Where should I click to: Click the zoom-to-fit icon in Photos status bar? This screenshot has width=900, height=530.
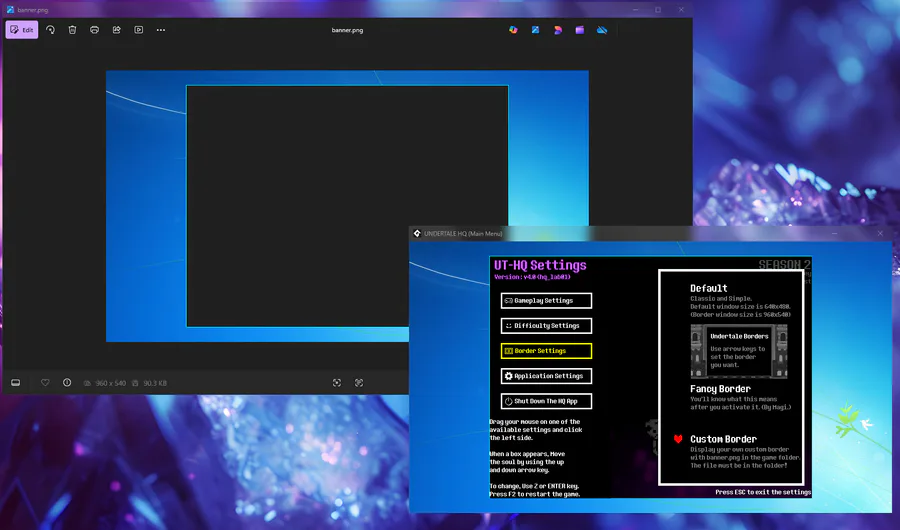[x=337, y=383]
